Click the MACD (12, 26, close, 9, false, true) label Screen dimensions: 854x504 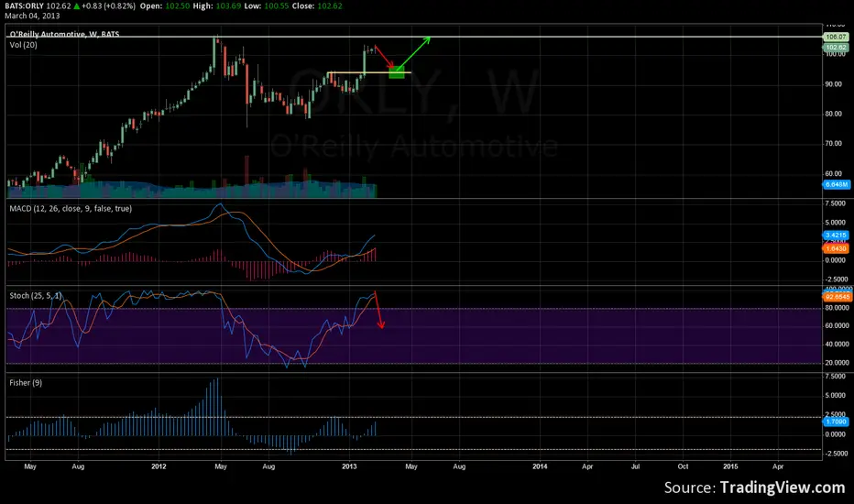pyautogui.click(x=71, y=208)
